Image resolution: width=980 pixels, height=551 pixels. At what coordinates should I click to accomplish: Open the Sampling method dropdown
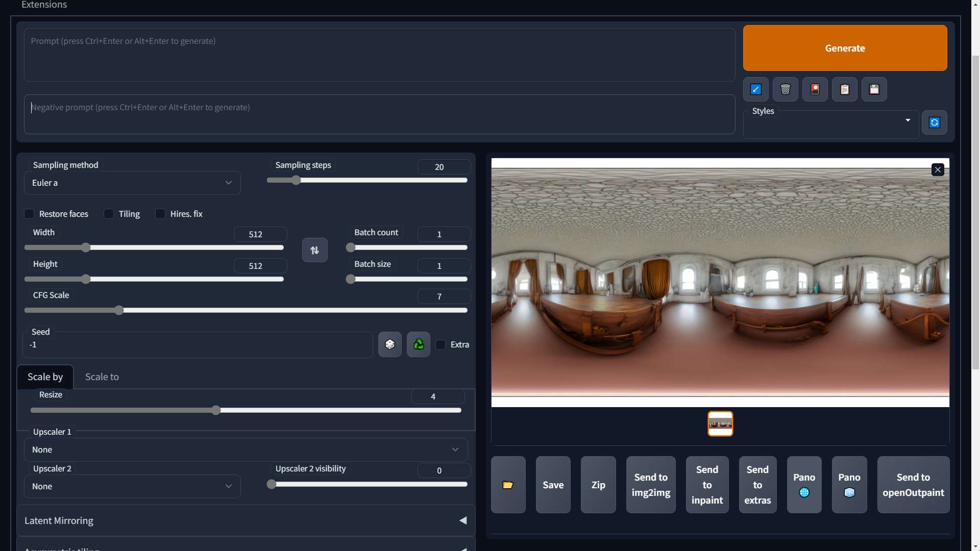coord(132,183)
